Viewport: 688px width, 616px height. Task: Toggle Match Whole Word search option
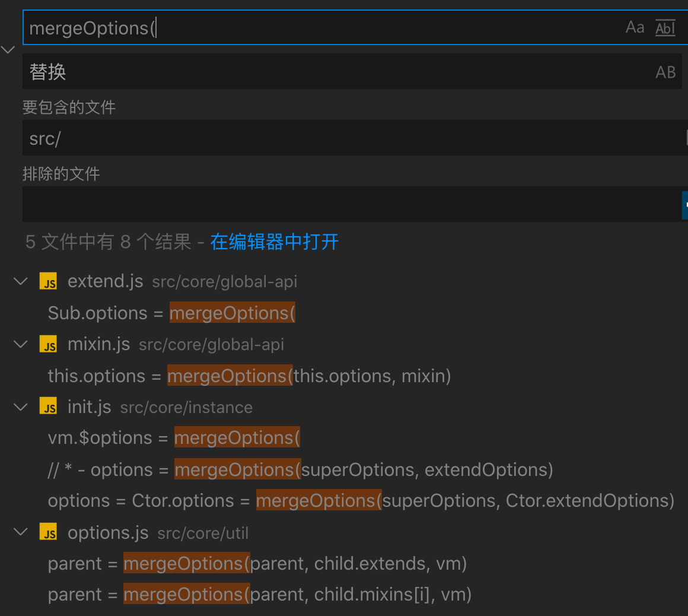point(665,27)
